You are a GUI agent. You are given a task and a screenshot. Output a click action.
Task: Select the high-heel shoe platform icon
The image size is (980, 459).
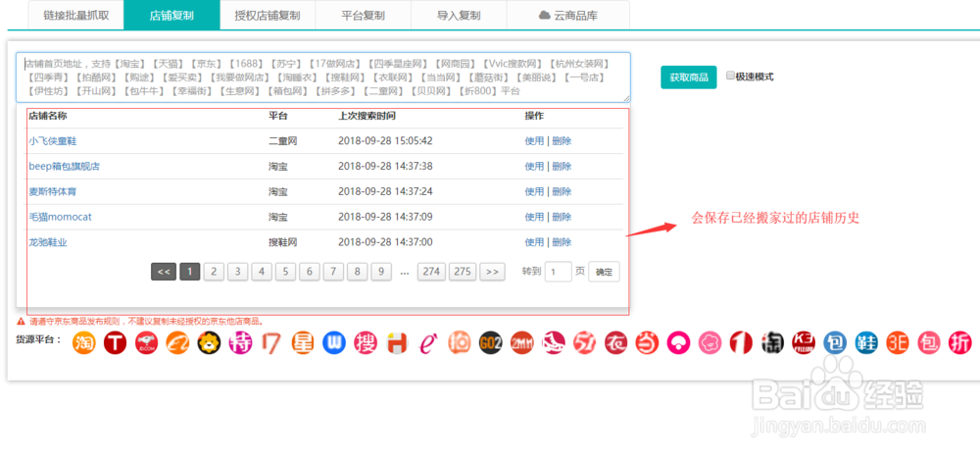(554, 342)
